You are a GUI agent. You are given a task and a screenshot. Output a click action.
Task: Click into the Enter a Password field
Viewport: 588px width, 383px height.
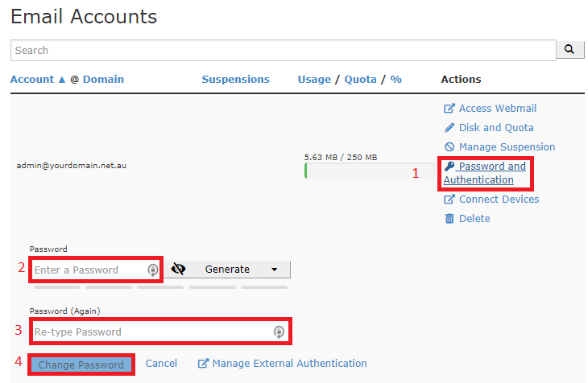87,270
